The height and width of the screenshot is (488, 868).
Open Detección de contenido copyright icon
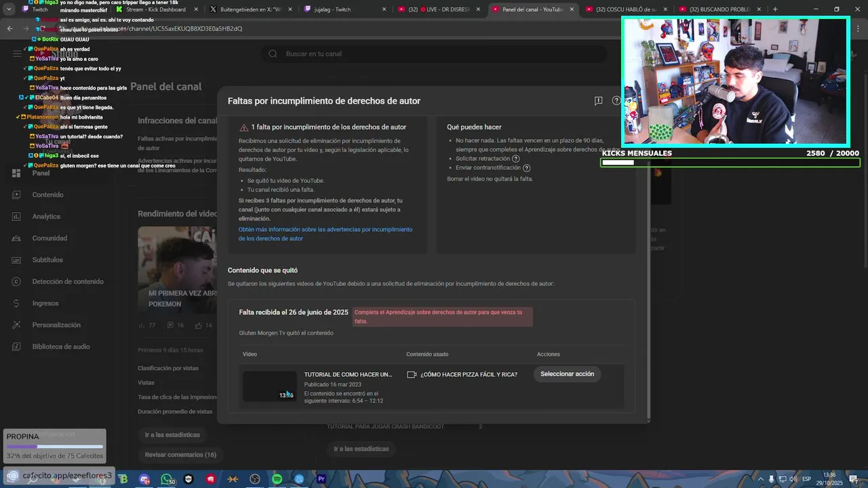[16, 281]
